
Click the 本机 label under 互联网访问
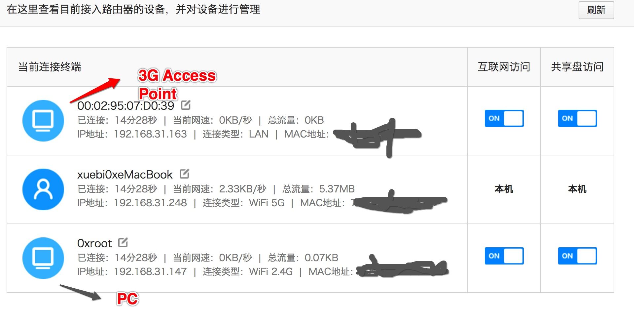tap(504, 189)
